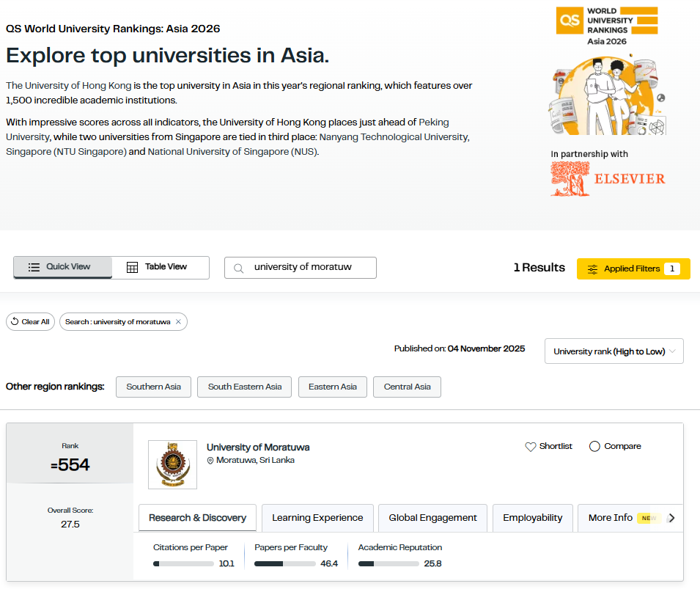Viewport: 700px width, 592px height.
Task: Show more tabs with right chevron
Action: click(x=671, y=518)
